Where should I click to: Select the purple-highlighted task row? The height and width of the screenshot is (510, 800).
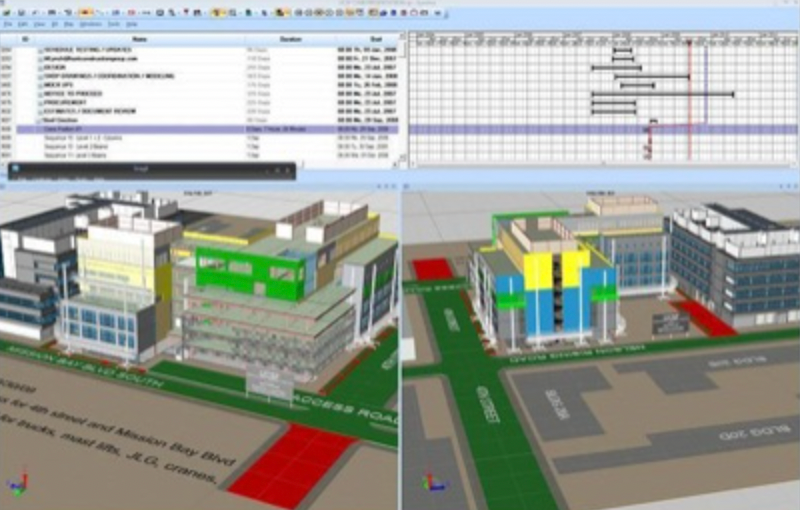tap(208, 130)
